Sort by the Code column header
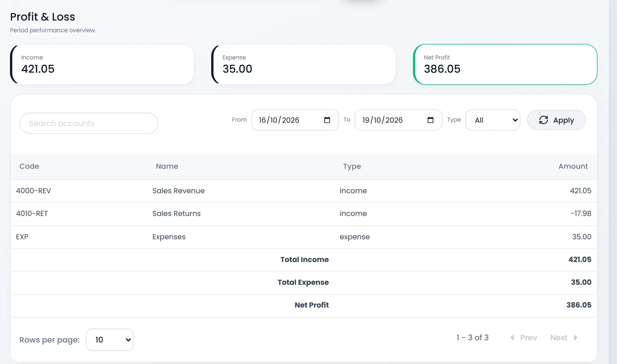Viewport: 617px width, 364px height. click(x=29, y=166)
